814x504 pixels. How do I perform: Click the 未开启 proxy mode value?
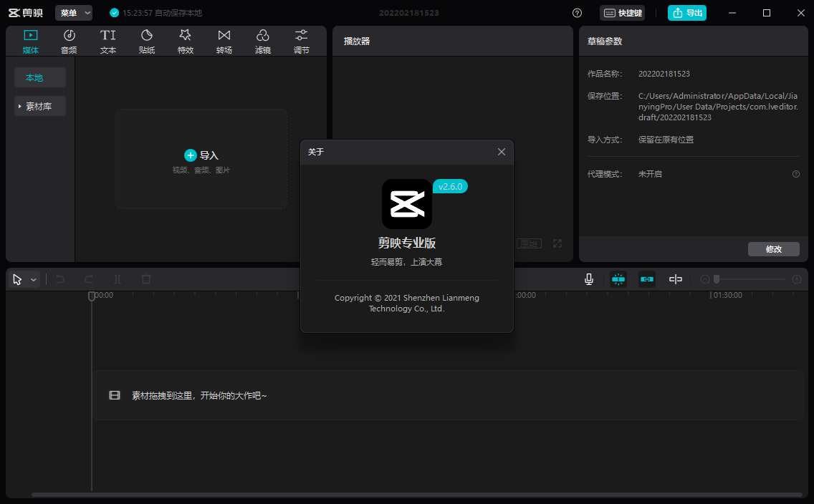coord(650,174)
